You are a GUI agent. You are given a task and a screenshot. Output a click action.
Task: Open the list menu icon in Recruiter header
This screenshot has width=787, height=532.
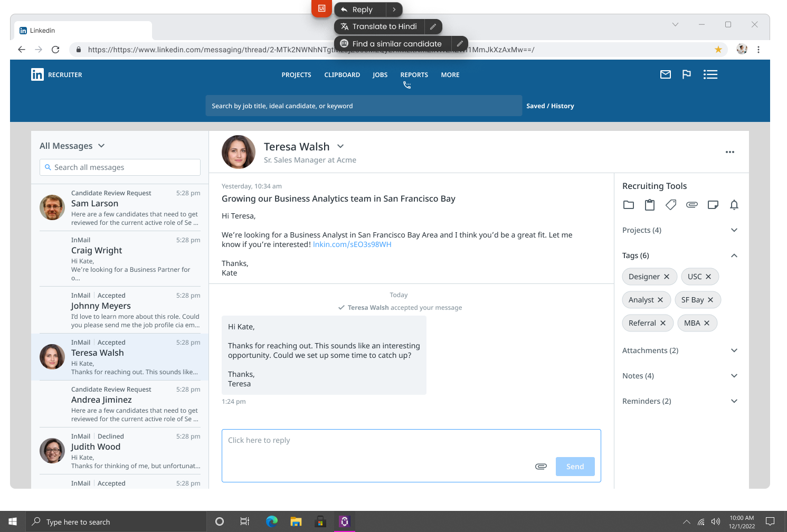tap(710, 74)
